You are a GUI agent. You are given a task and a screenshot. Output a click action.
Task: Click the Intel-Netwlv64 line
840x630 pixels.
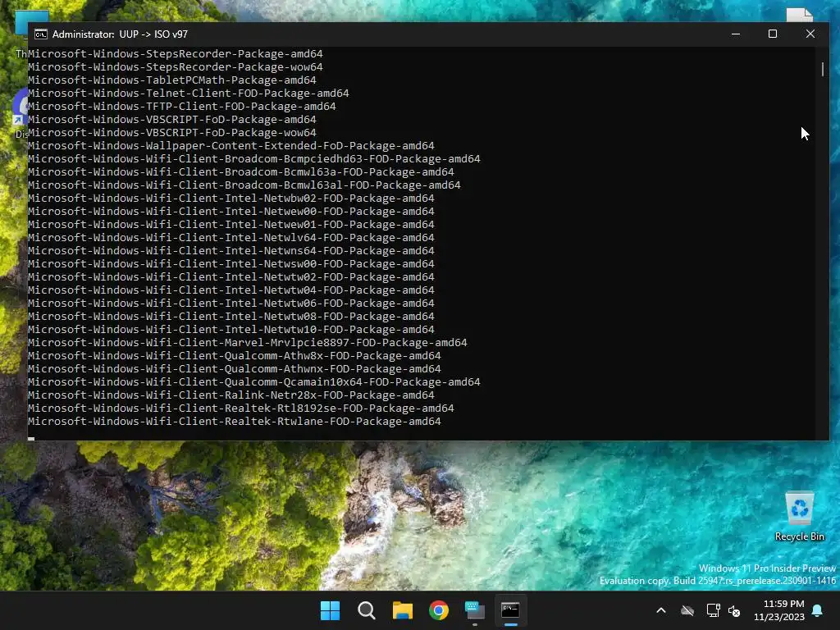coord(231,237)
